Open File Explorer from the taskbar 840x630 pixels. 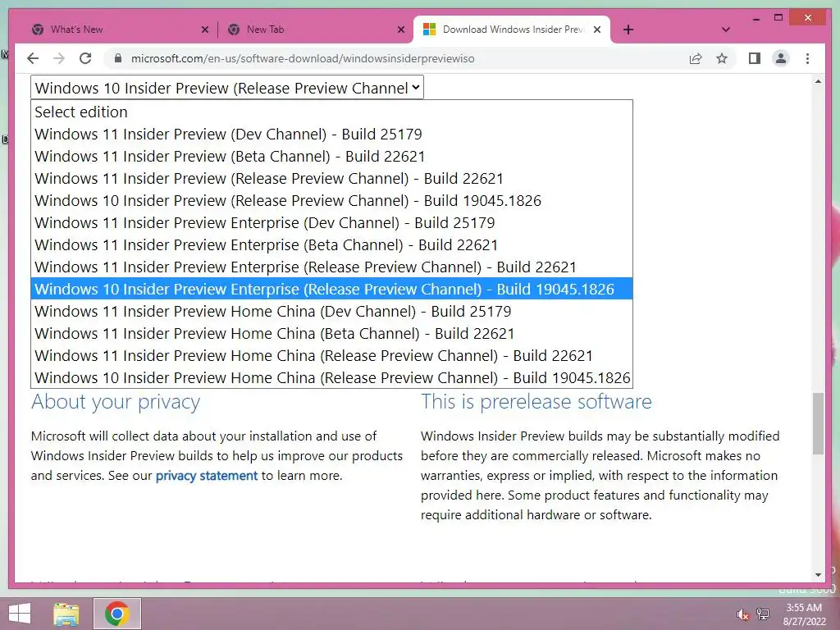point(66,614)
